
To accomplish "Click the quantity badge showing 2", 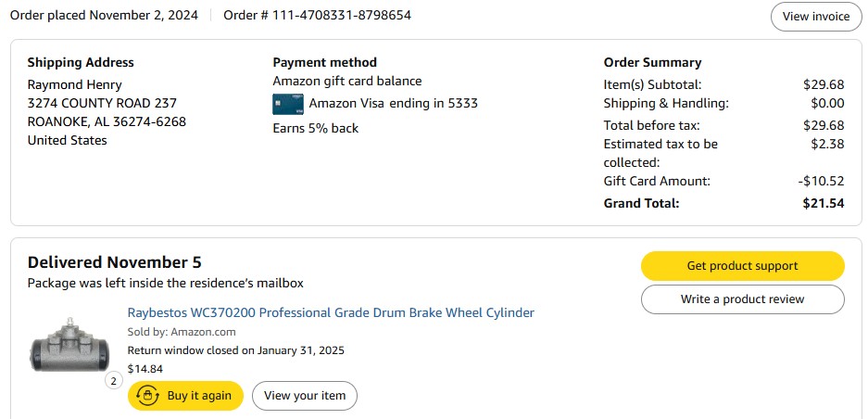I will pos(114,381).
